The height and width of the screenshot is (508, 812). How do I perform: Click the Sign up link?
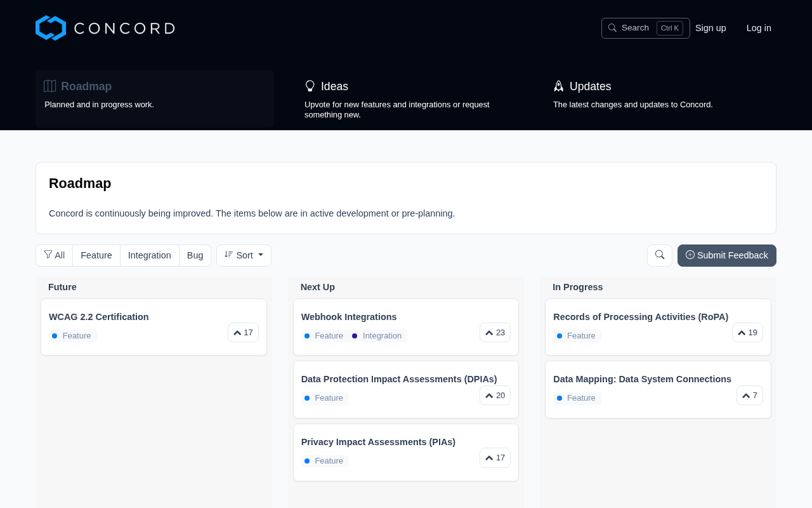point(710,28)
